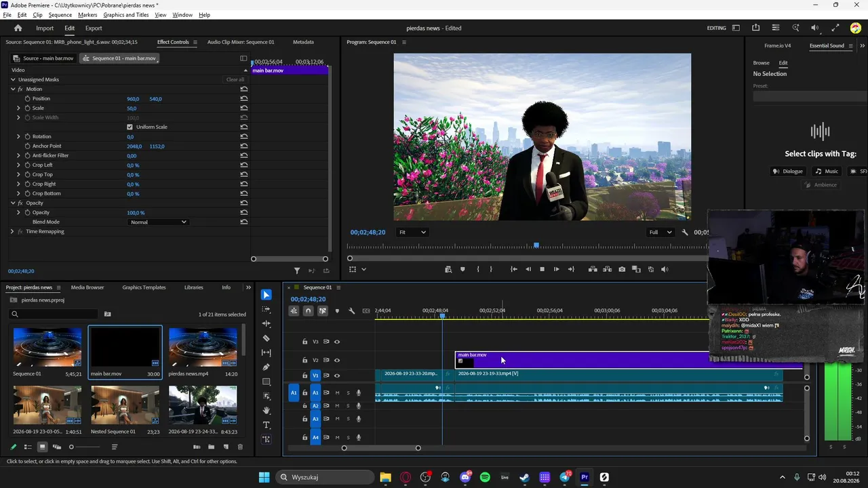Click Mark Out in the Program monitor
Screen dimensions: 868x488
click(491, 269)
